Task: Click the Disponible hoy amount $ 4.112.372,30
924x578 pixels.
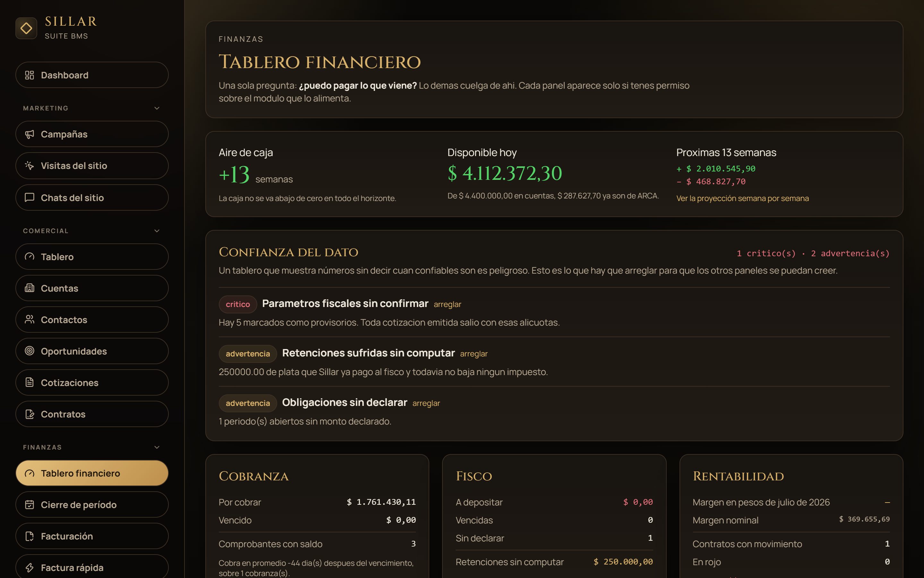Action: click(505, 173)
